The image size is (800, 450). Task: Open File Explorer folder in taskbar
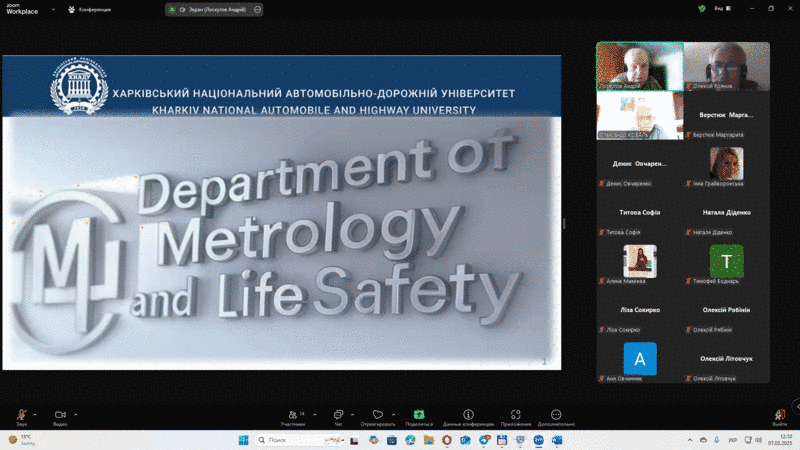coord(429,440)
